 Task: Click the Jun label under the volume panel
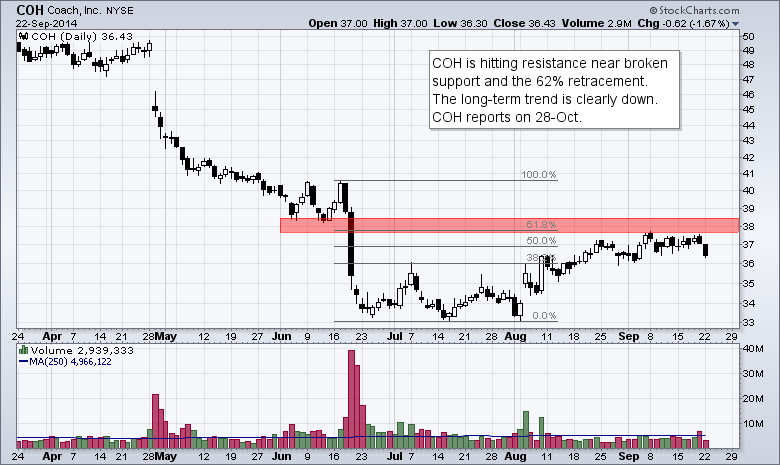282,456
